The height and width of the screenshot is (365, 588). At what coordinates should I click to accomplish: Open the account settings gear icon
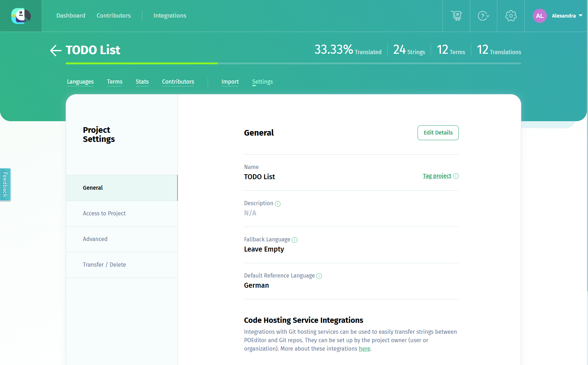pyautogui.click(x=511, y=16)
